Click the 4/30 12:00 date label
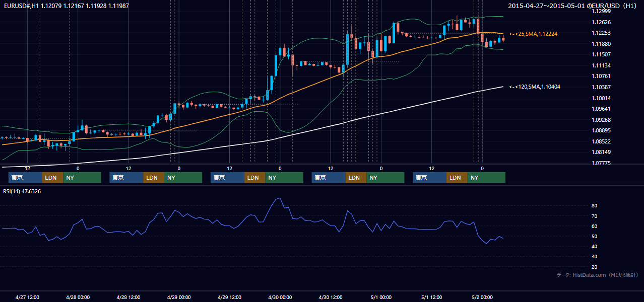 pyautogui.click(x=331, y=297)
